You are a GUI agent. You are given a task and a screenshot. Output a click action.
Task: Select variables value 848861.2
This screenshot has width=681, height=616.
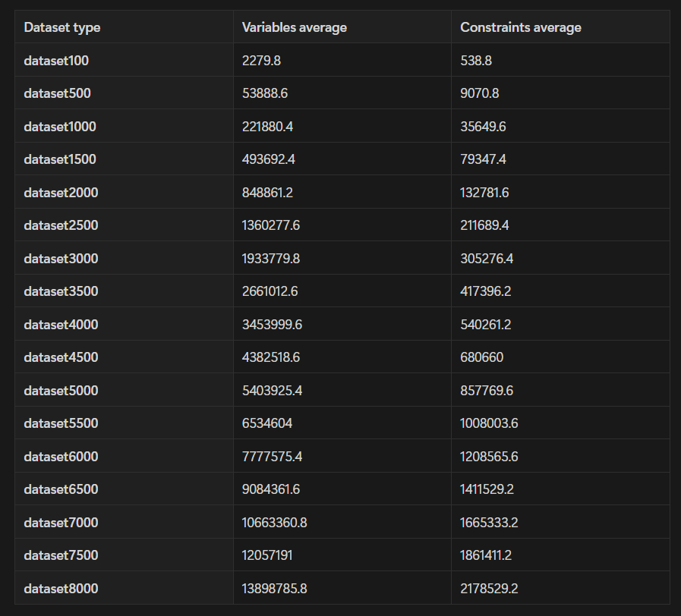[267, 192]
